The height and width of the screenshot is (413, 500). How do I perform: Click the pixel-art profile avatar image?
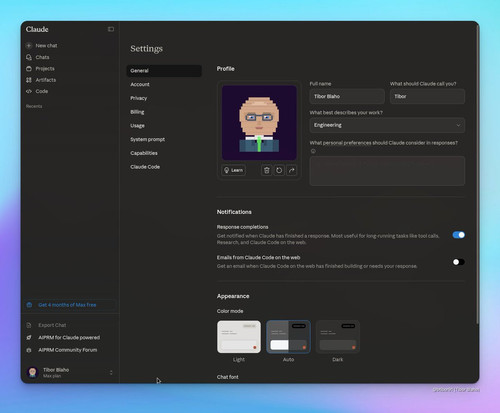tap(259, 123)
